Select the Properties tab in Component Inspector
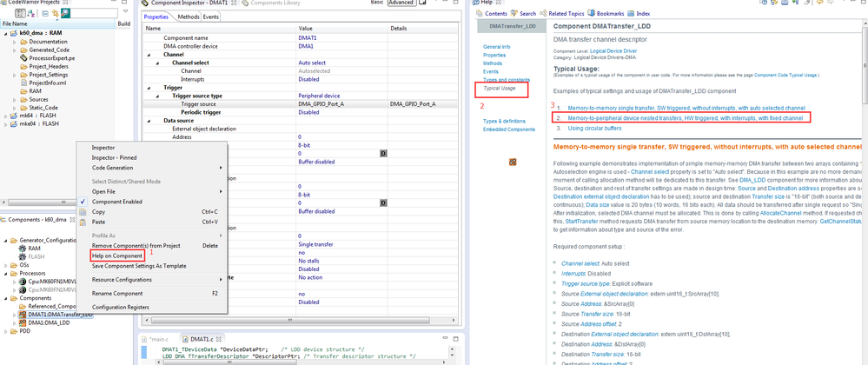The height and width of the screenshot is (365, 868). pyautogui.click(x=156, y=17)
